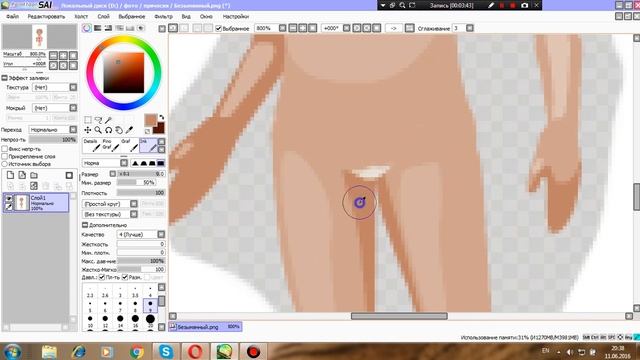Image resolution: width=640 pixels, height=360 pixels.
Task: Toggle Фикс непр-ть checkbox
Action: (x=5, y=149)
